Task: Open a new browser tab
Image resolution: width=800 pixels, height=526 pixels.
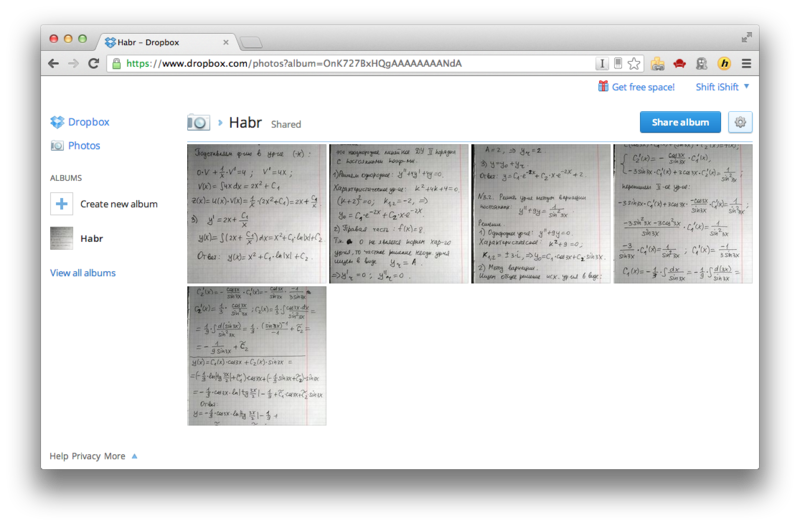Action: 251,42
